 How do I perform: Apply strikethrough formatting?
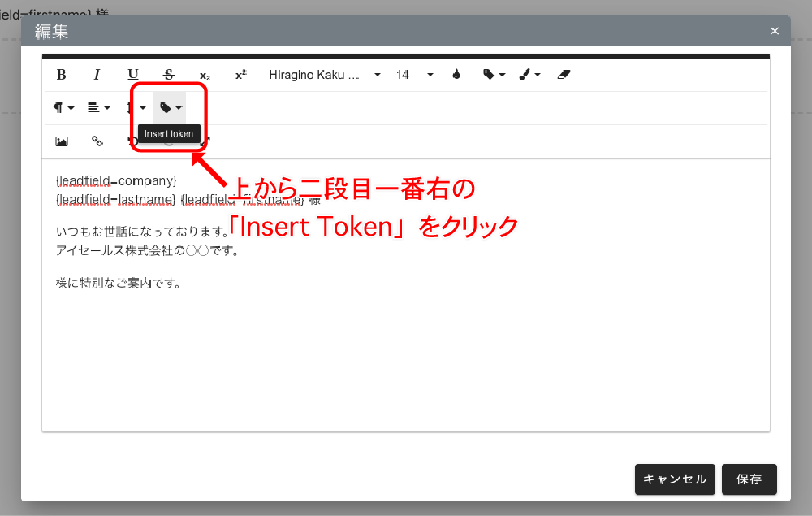point(169,75)
